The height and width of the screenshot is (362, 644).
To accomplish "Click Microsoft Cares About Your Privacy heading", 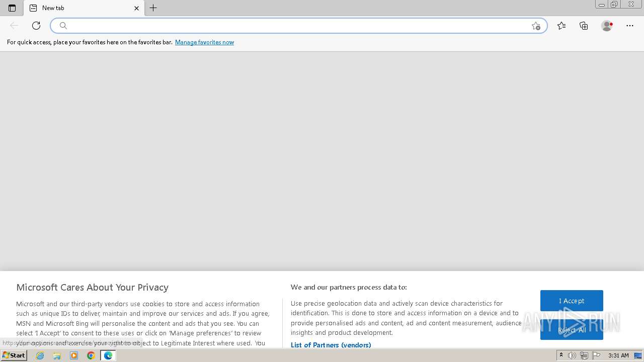I will coord(92,287).
